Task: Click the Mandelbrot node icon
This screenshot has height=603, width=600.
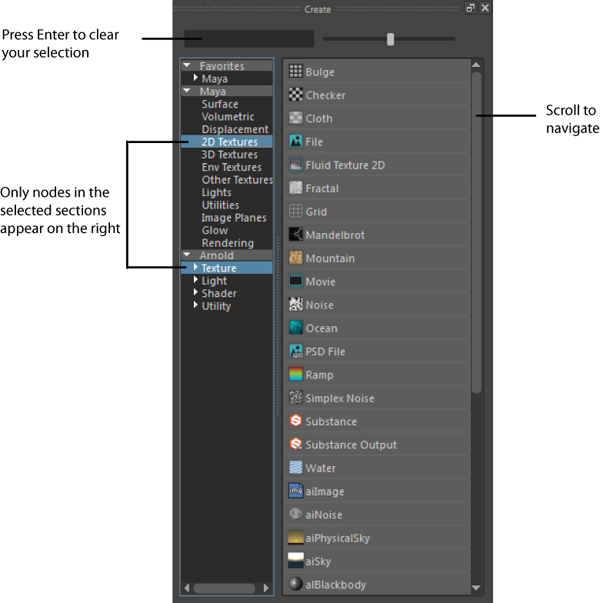Action: pyautogui.click(x=296, y=235)
